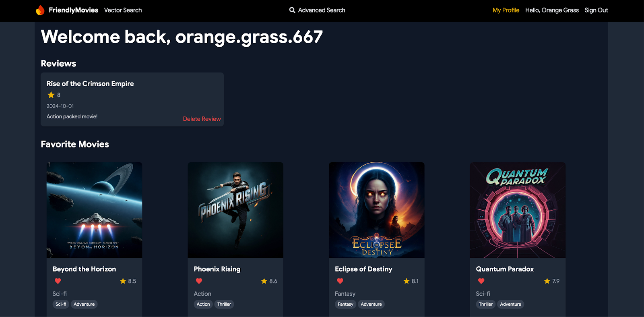644x317 pixels.
Task: Open the Vector Search page
Action: tap(123, 10)
